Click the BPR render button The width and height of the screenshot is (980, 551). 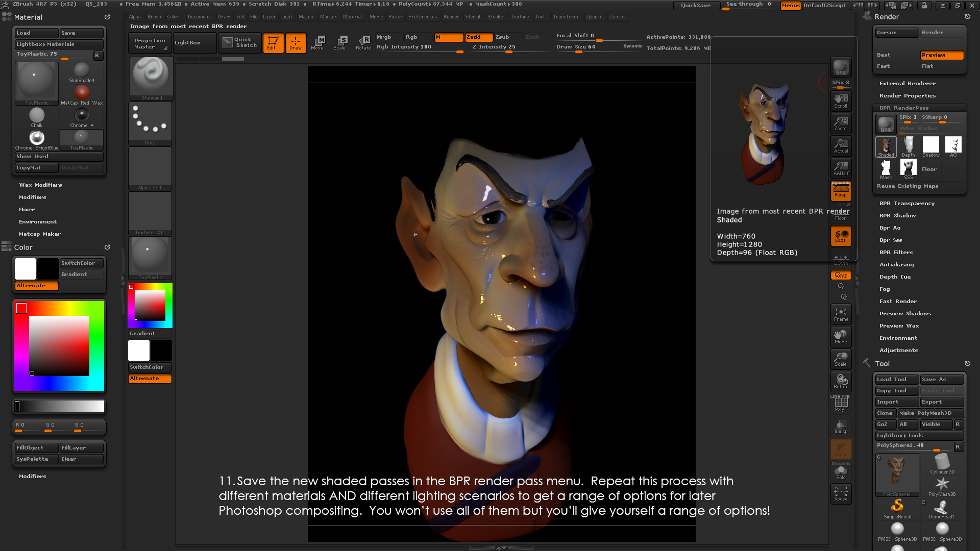[x=840, y=67]
